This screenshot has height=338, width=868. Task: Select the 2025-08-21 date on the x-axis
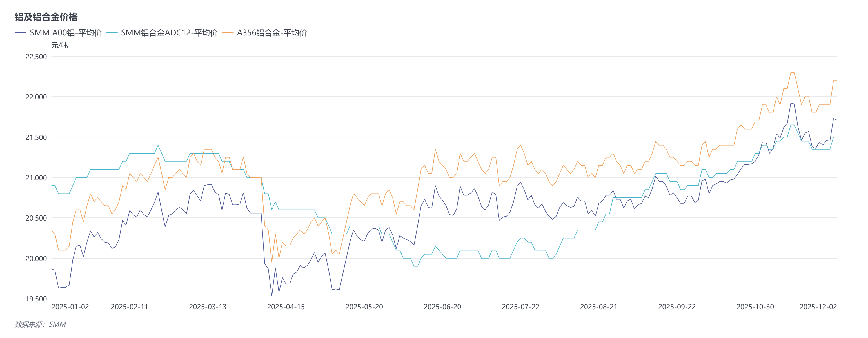click(x=598, y=307)
